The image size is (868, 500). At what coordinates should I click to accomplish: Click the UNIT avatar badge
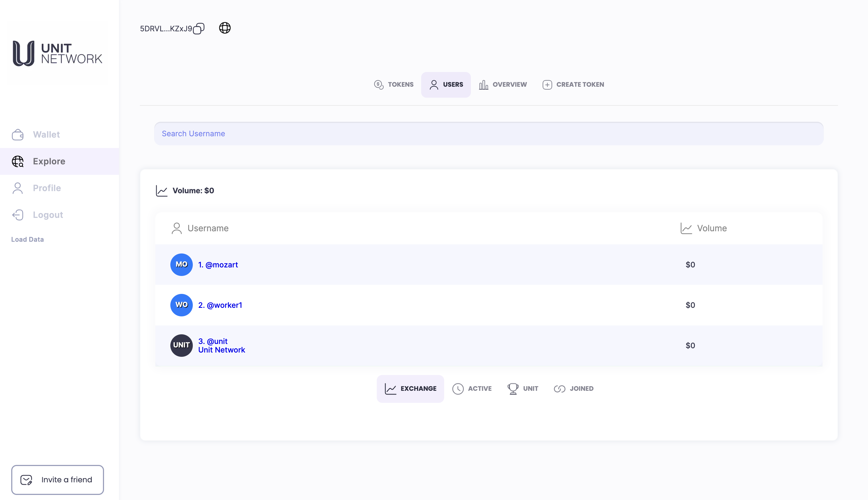click(x=182, y=345)
